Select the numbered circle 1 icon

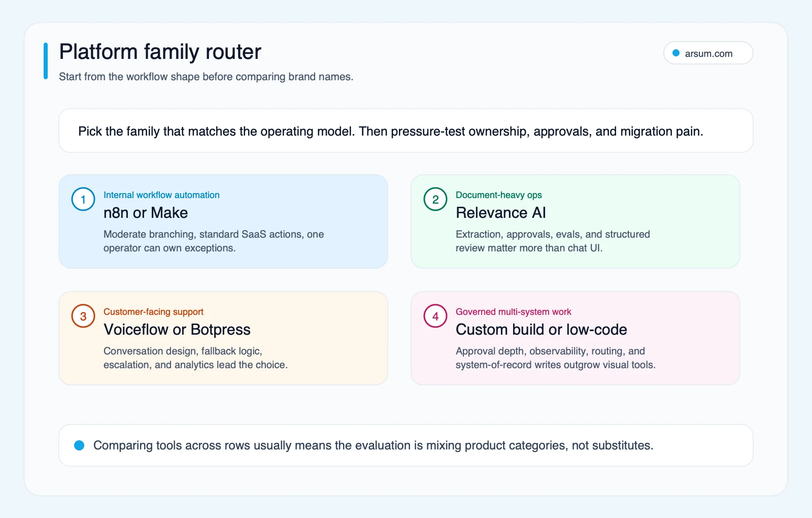pos(83,199)
